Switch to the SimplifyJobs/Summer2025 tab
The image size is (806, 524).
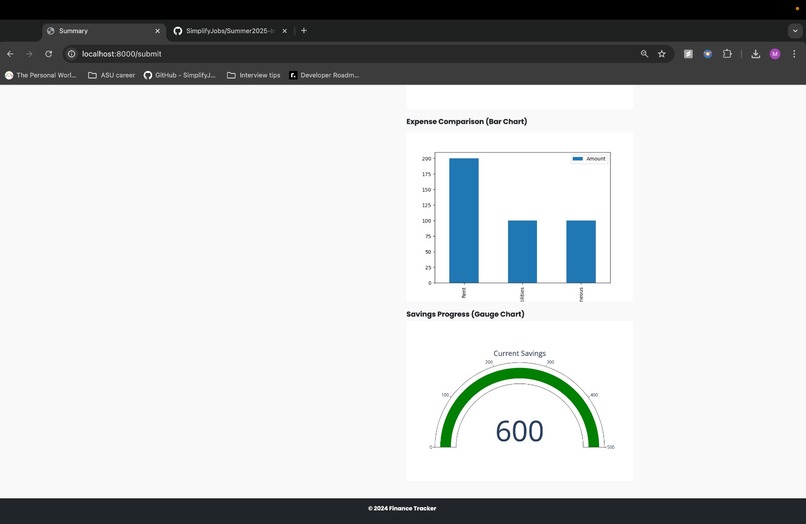[x=230, y=31]
